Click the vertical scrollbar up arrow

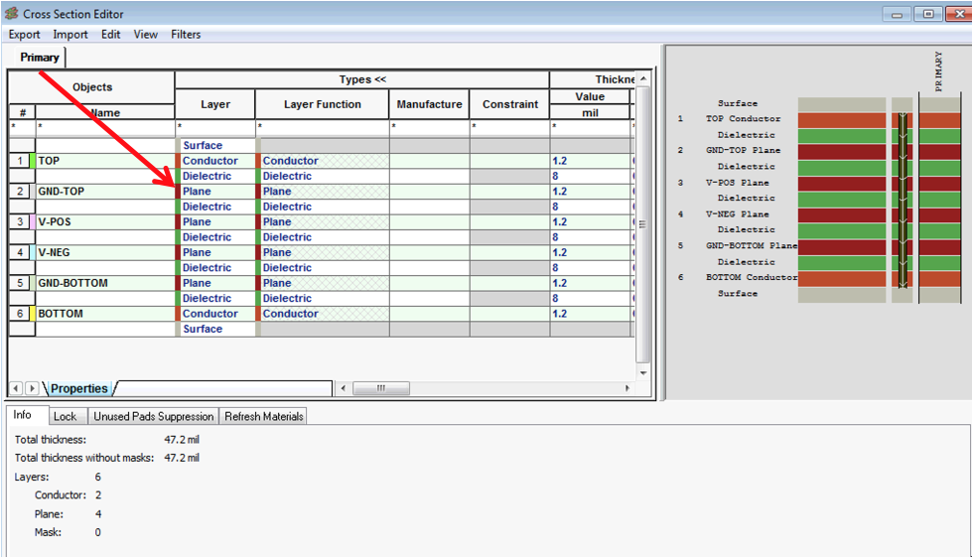pyautogui.click(x=643, y=78)
